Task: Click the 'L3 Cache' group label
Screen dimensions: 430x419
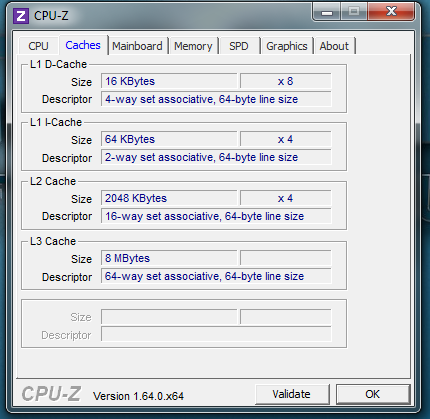Action: coord(53,241)
